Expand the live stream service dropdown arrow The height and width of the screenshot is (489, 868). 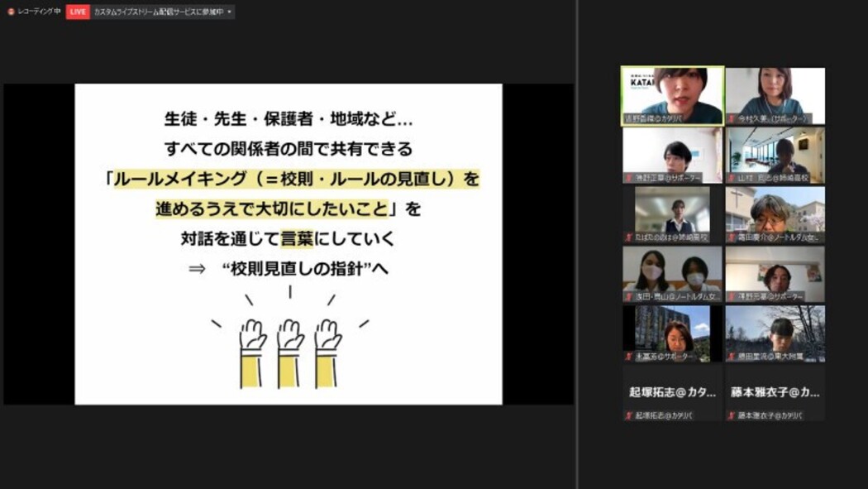coord(229,12)
